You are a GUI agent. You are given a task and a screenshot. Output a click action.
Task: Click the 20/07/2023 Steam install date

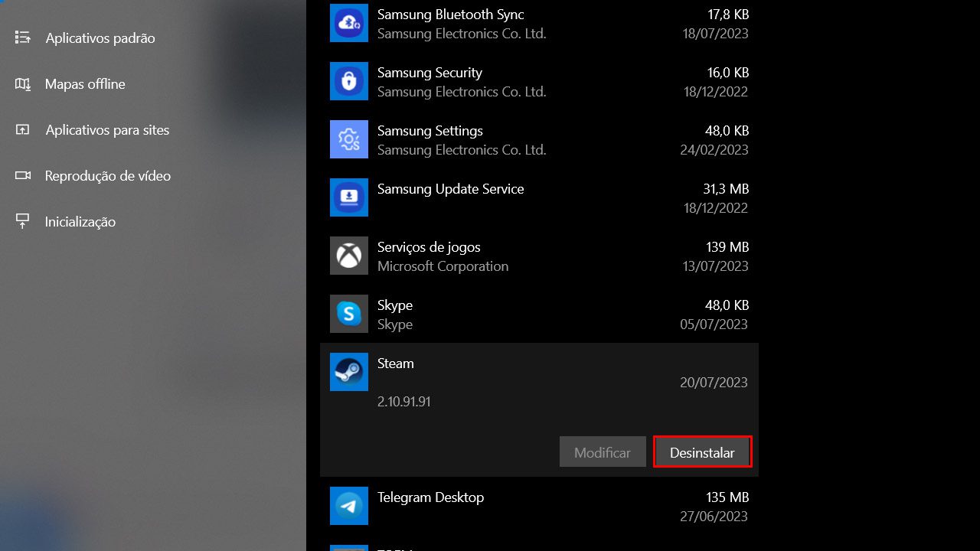[x=714, y=383]
